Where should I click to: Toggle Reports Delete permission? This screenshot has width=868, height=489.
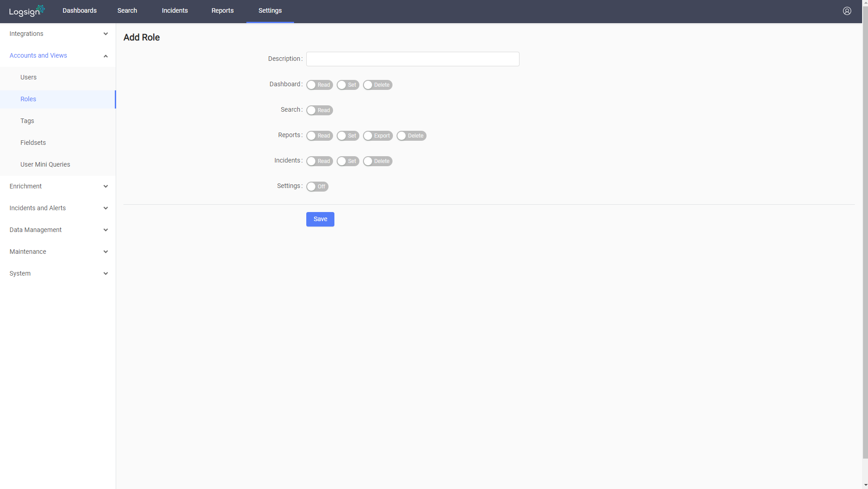[412, 136]
